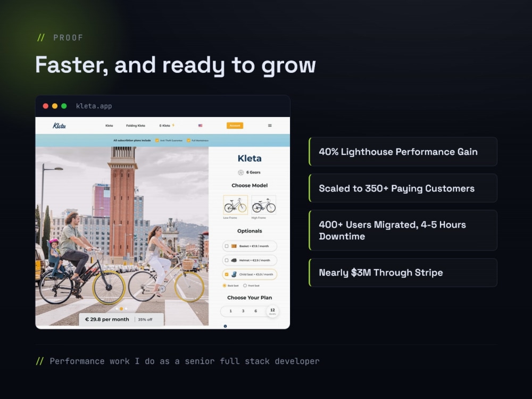Viewport: 532px width, 399px height.
Task: Uncheck the Child Seat optional checkbox
Action: point(227,275)
